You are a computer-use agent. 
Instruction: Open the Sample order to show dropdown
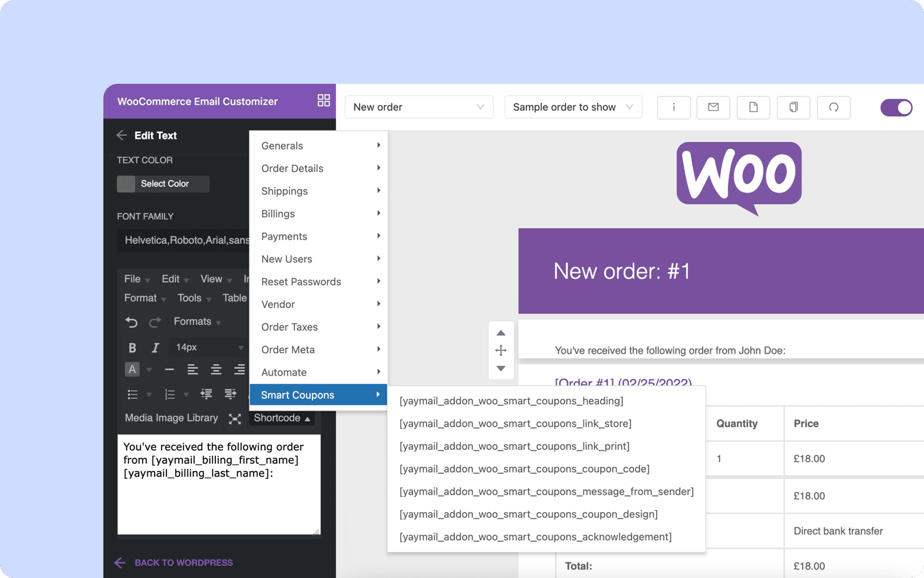pos(573,107)
